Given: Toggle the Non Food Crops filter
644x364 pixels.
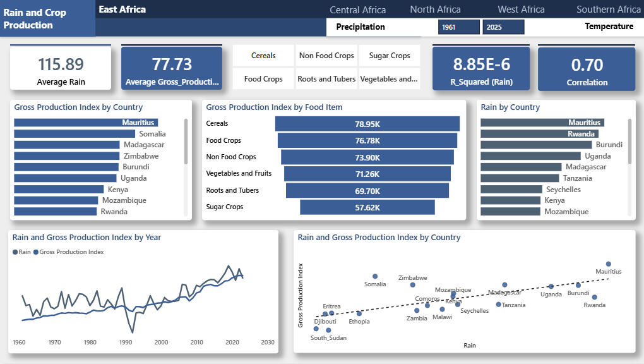Looking at the screenshot, I should point(326,56).
